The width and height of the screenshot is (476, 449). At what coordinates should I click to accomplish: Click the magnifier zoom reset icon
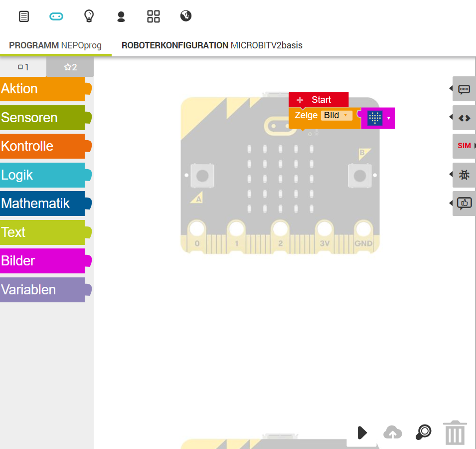423,433
